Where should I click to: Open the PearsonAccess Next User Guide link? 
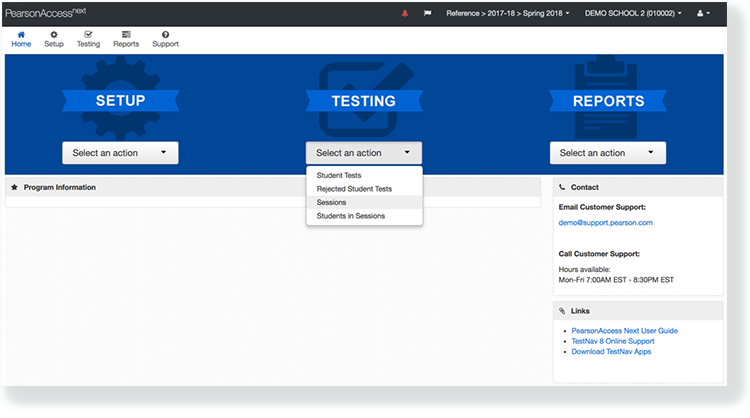[624, 330]
